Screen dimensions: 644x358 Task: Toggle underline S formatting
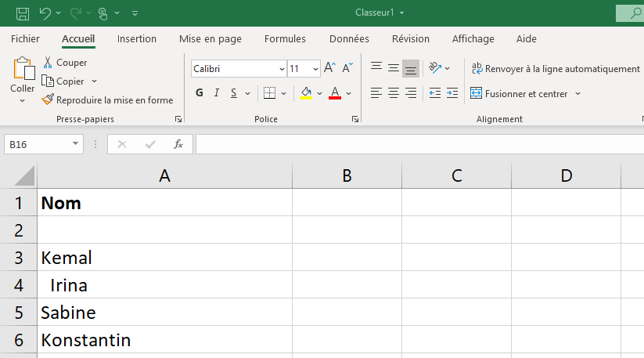(234, 93)
